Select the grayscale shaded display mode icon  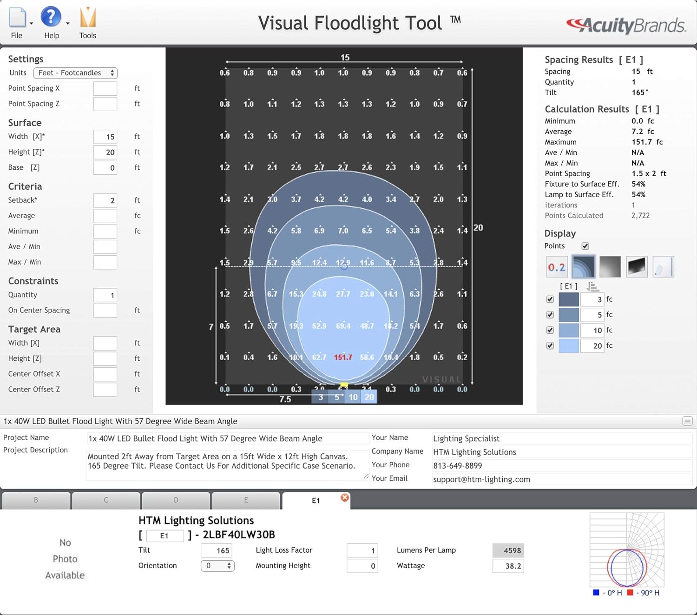tap(610, 267)
